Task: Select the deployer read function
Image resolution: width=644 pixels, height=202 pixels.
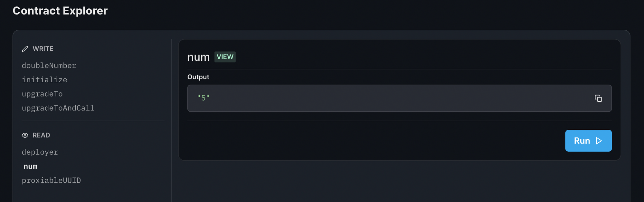Action: pos(40,152)
